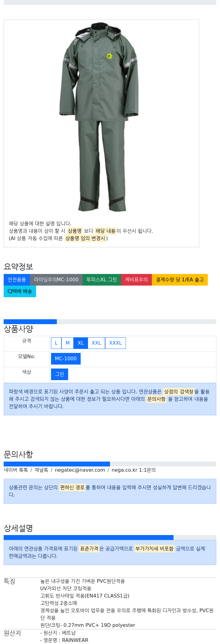The width and height of the screenshot is (220, 644).
Task: Open nega.co.kr 1:1문의 link
Action: tap(134, 470)
